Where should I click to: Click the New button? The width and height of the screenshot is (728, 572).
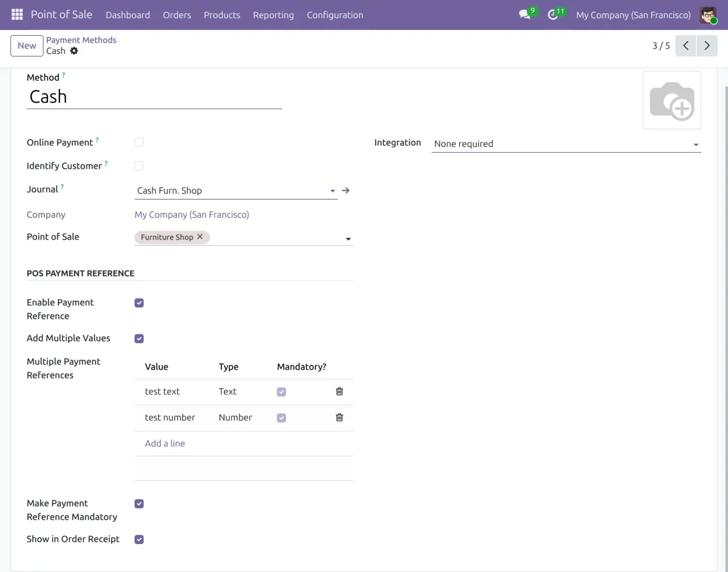coord(27,45)
